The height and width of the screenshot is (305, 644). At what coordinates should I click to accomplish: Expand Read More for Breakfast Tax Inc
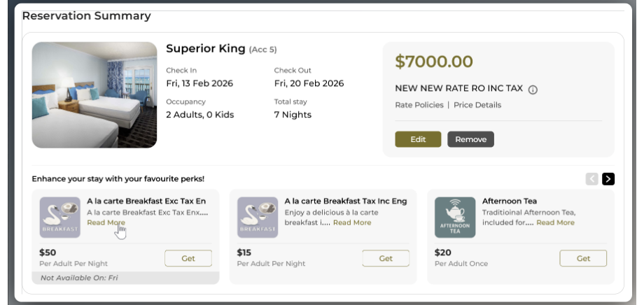[x=352, y=222]
